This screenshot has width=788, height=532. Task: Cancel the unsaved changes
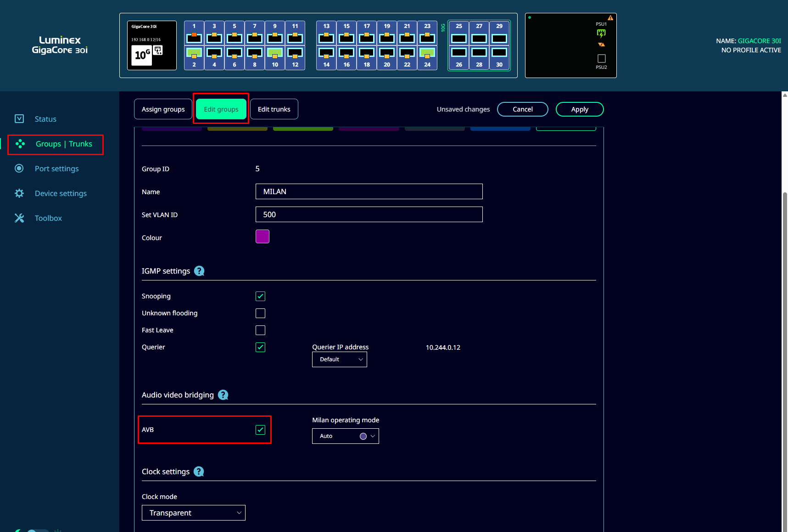[522, 109]
